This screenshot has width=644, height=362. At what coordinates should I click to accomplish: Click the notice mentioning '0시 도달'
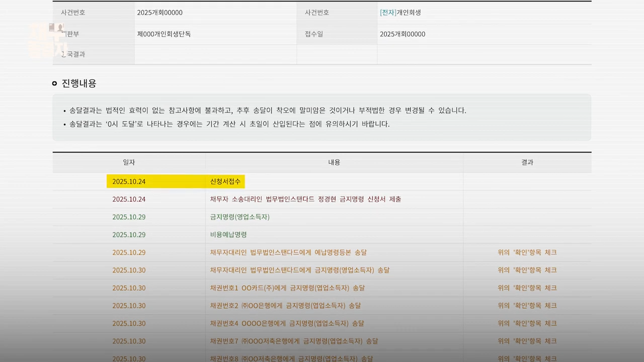(x=229, y=124)
